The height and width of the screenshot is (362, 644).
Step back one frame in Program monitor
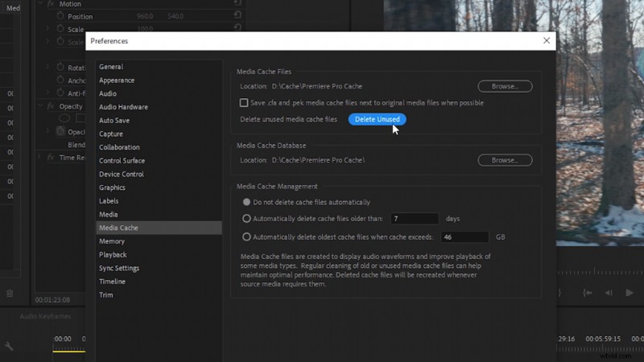pos(609,293)
